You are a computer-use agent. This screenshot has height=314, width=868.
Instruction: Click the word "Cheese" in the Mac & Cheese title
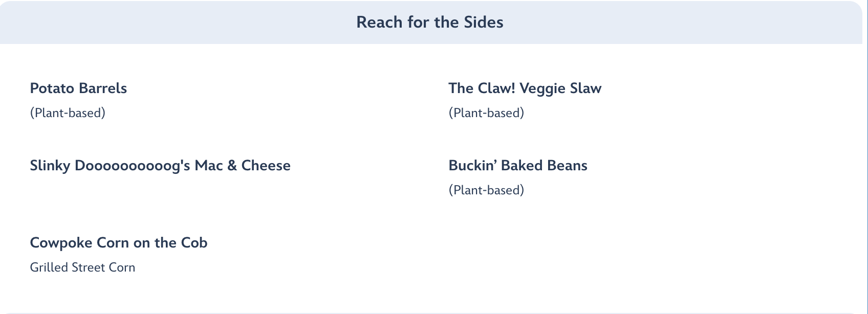coord(266,166)
